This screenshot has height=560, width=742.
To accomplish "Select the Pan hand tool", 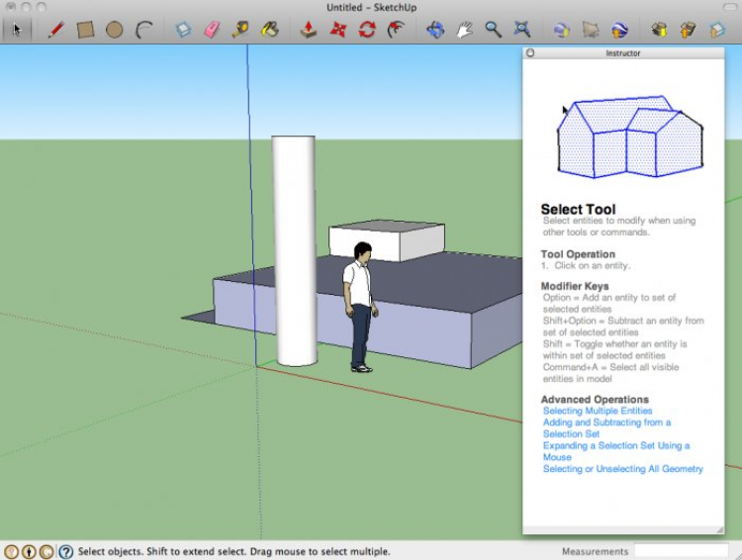I will pyautogui.click(x=463, y=30).
